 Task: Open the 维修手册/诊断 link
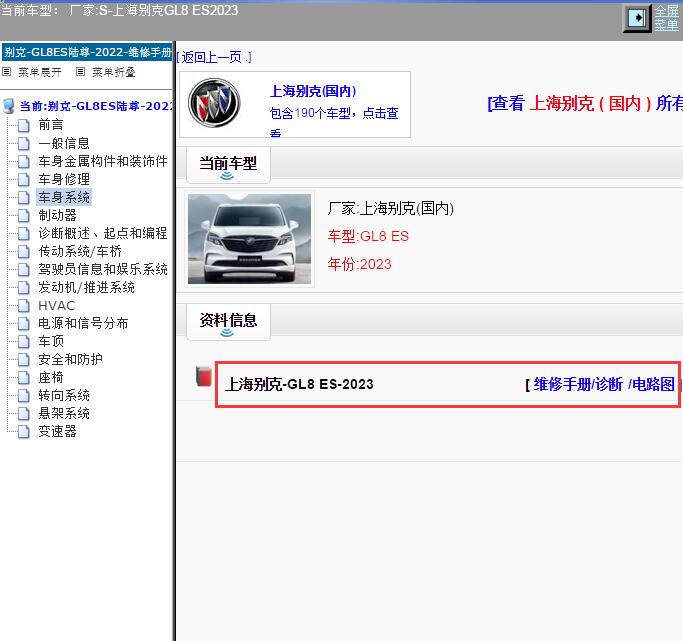click(578, 385)
